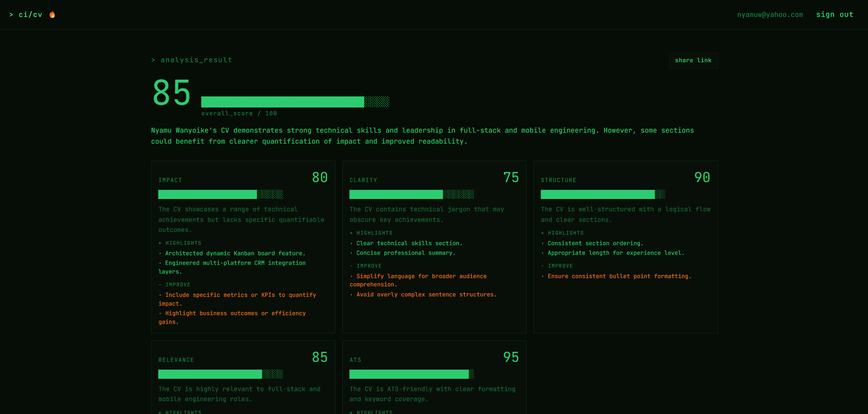Click 'Ensure consistent bullet point formatting.'
Viewport: 868px width, 414px height.
[x=616, y=276]
